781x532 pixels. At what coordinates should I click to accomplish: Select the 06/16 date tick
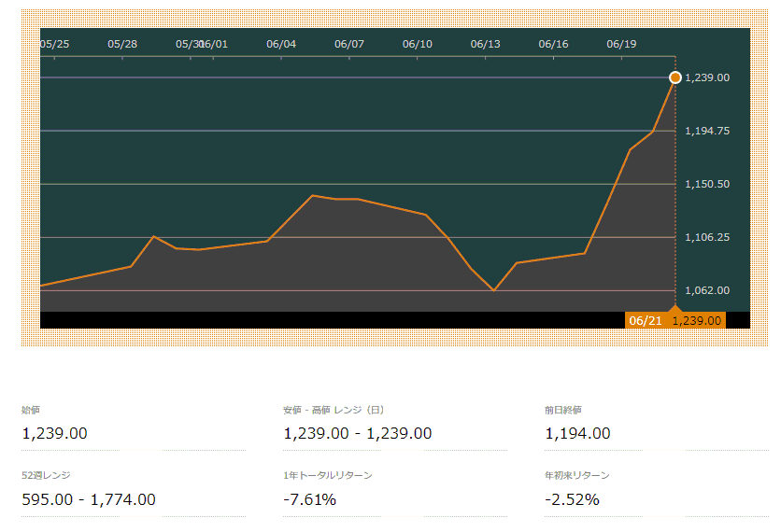pyautogui.click(x=553, y=44)
